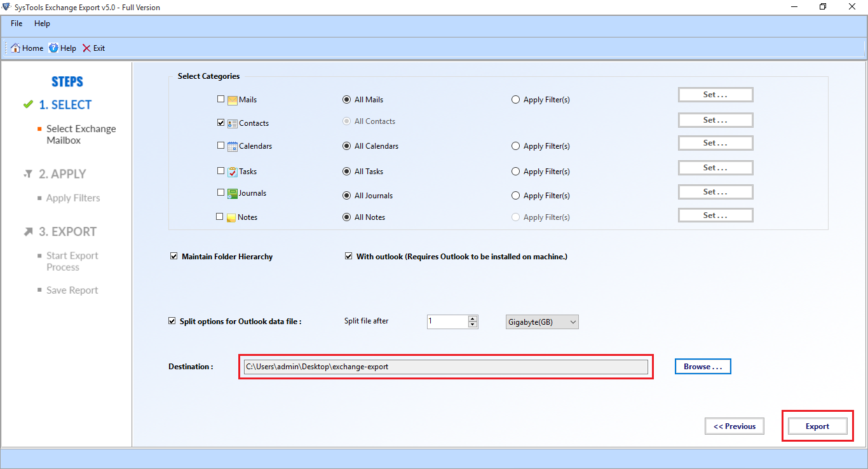The image size is (868, 469).
Task: Click the arrow icon beside 3. EXPORT
Action: [x=28, y=232]
